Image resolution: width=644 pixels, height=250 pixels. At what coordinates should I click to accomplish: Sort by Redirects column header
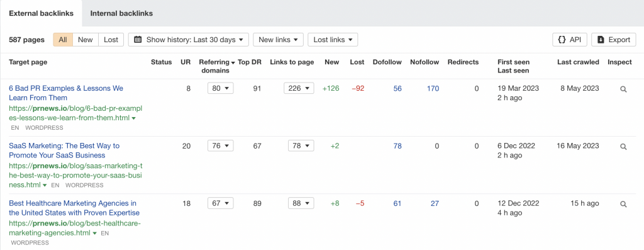(464, 62)
